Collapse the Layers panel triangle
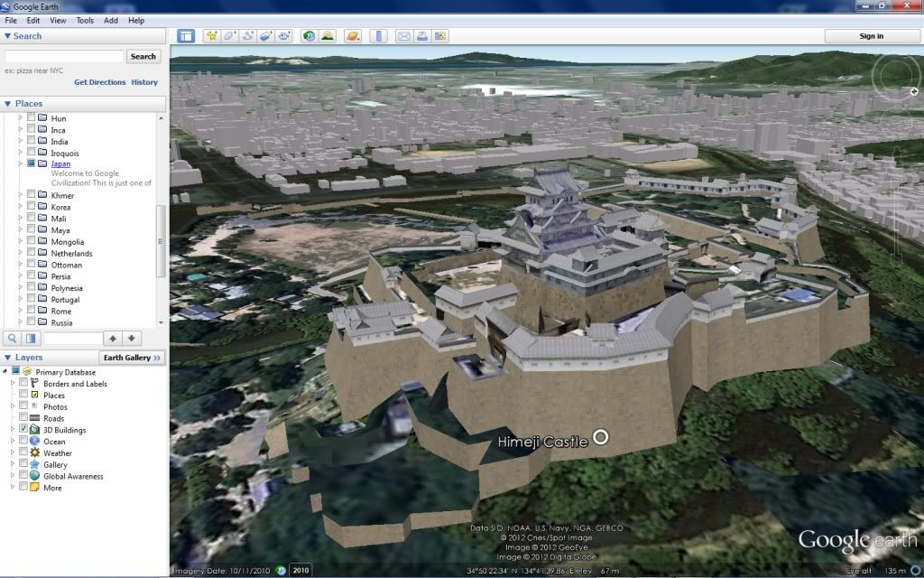The width and height of the screenshot is (924, 578). [7, 358]
